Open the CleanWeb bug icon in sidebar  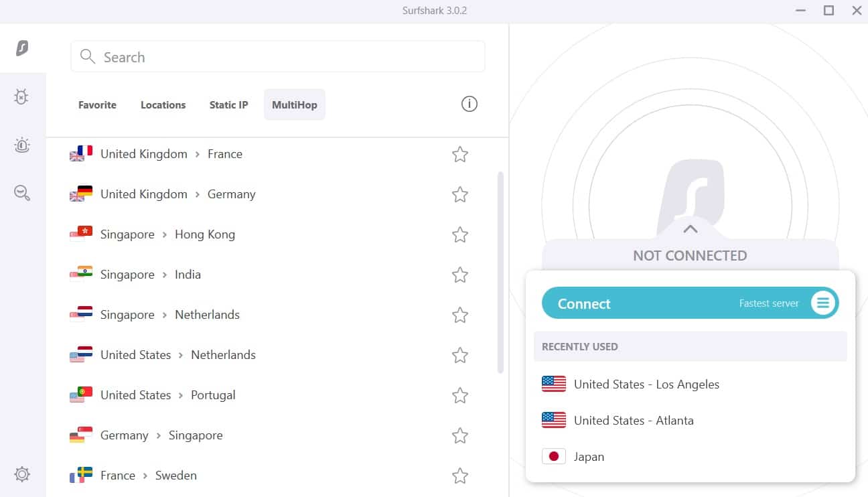[22, 97]
